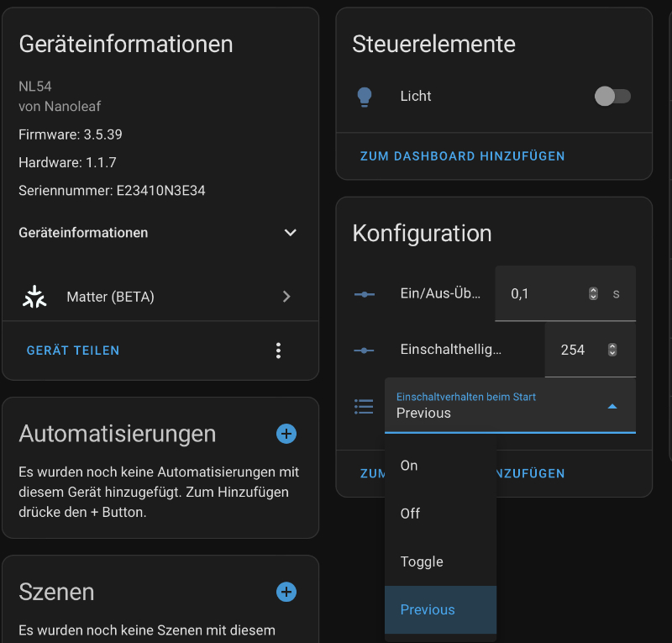
Task: Open Matter (BETA) settings via the chevron
Action: pyautogui.click(x=286, y=296)
